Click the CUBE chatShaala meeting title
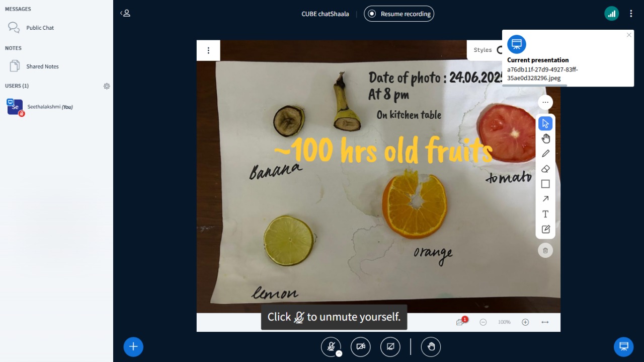Viewport: 644px width, 362px height. 325,14
